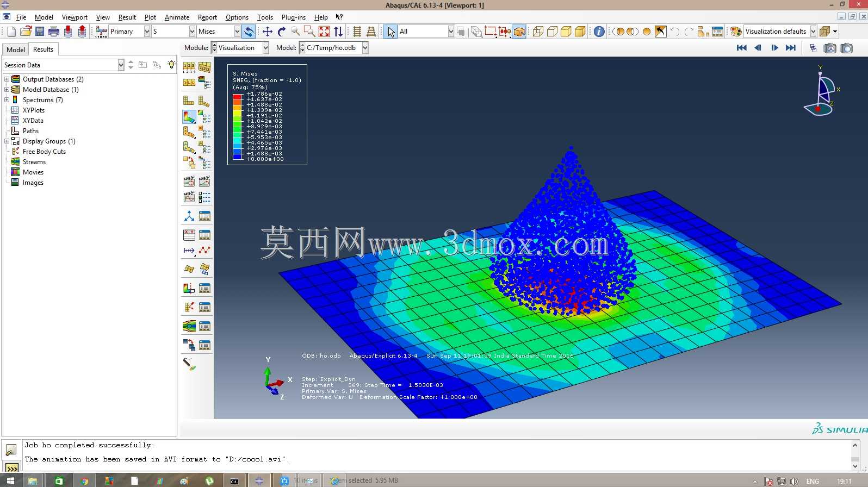This screenshot has height=487, width=868.
Task: Toggle synchronize field output button
Action: [249, 32]
